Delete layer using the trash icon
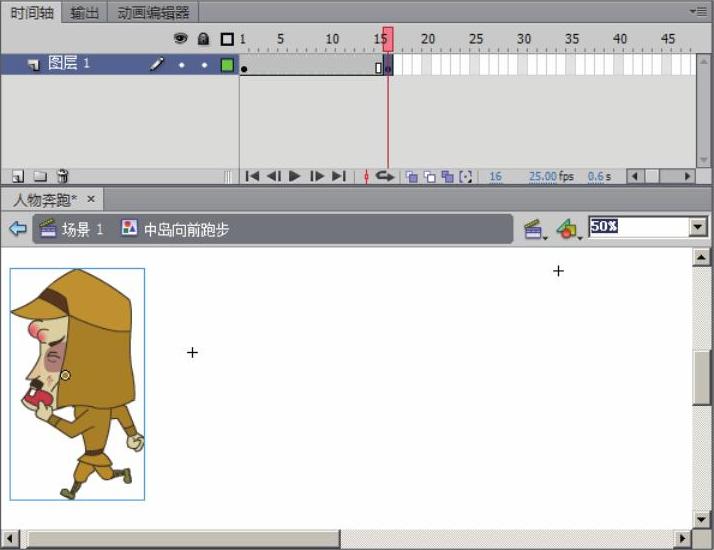The image size is (714, 550). (62, 176)
